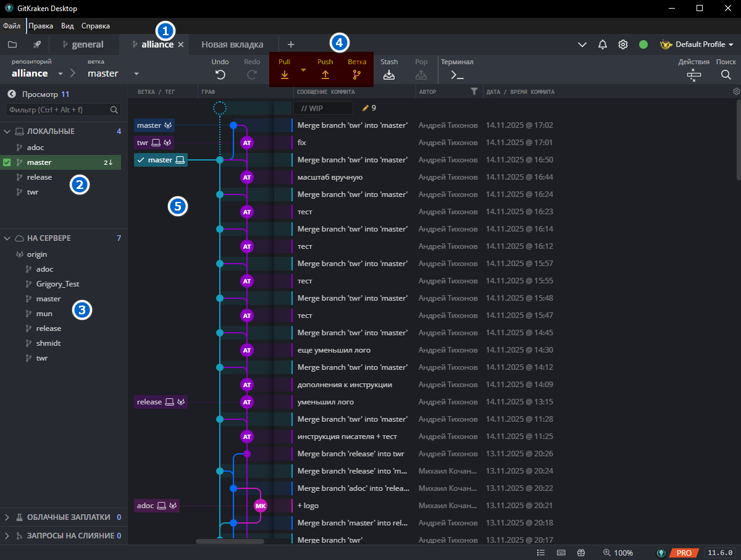This screenshot has height=560, width=741.
Task: Open commit search with the Поиск magnifier
Action: 726,74
